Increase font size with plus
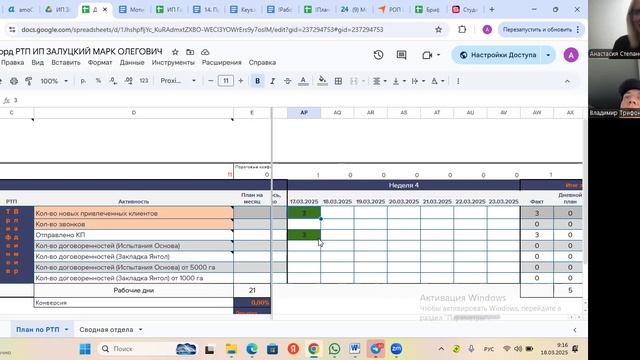Image resolution: width=640 pixels, height=360 pixels. click(241, 81)
